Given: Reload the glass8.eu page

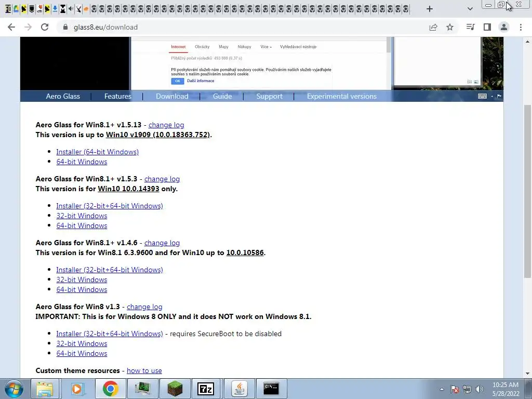Looking at the screenshot, I should 45,27.
